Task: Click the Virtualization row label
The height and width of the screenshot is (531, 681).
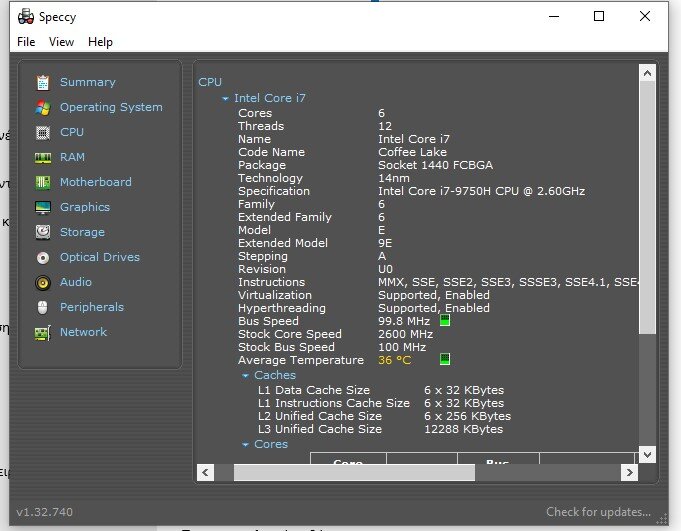Action: 274,295
